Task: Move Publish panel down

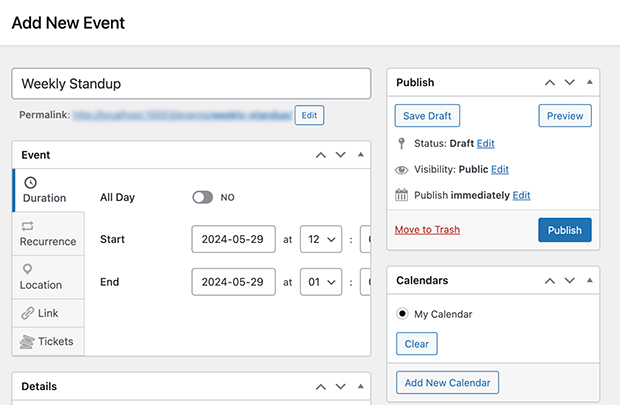Action: point(569,83)
